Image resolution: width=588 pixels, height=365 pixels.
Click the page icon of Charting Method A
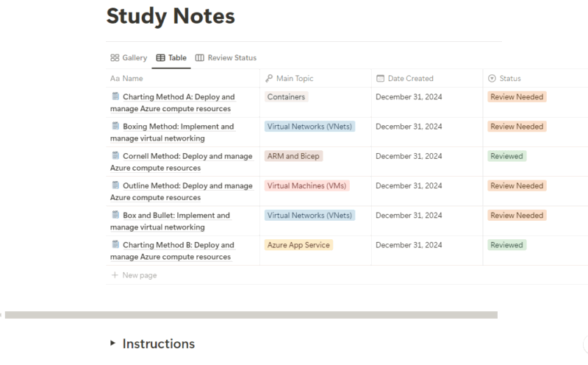tap(115, 96)
